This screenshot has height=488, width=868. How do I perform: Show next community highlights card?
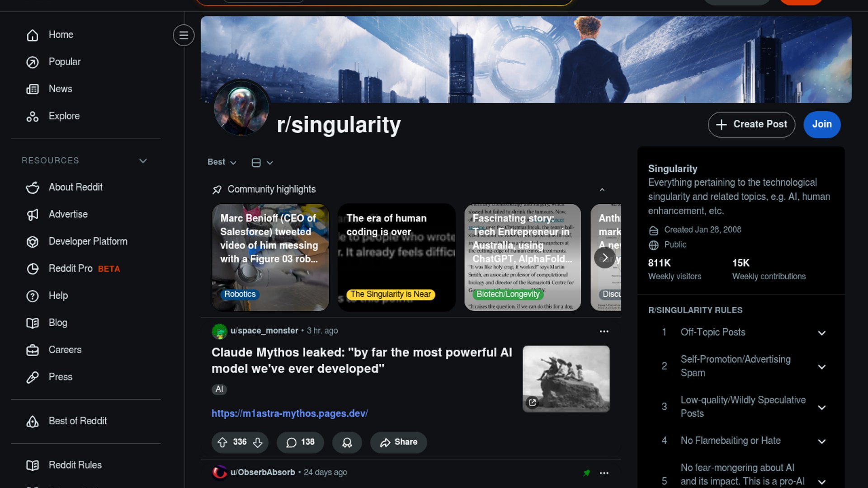[x=605, y=258]
